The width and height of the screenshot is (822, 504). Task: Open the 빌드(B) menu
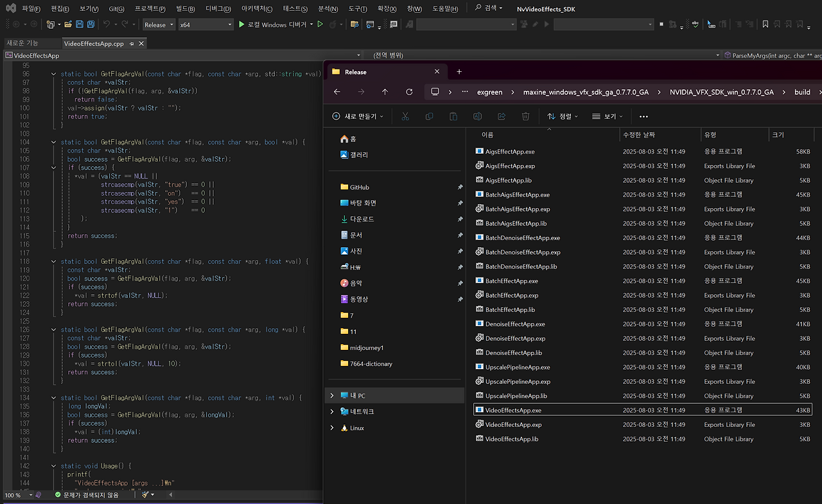click(186, 9)
